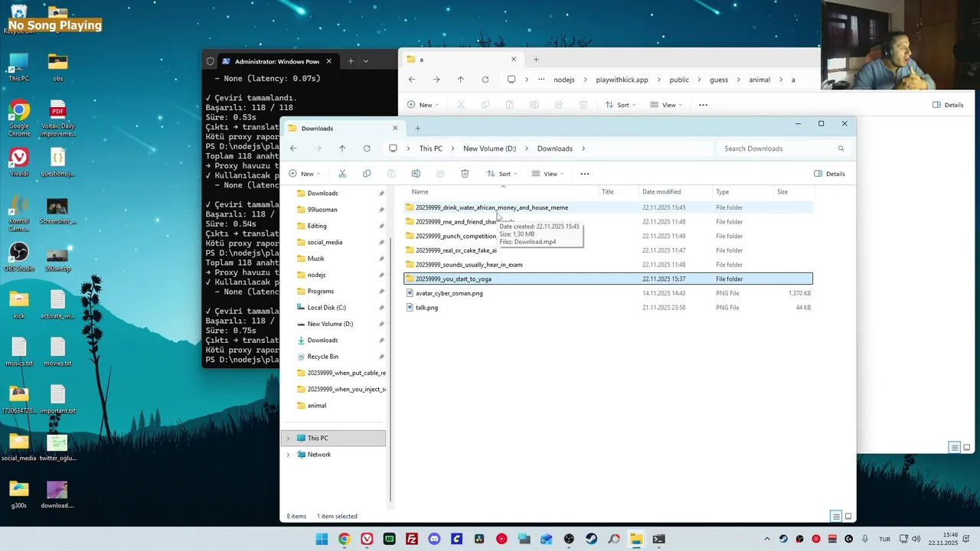
Task: Click New Volume (D:) breadcrumb
Action: tap(489, 148)
